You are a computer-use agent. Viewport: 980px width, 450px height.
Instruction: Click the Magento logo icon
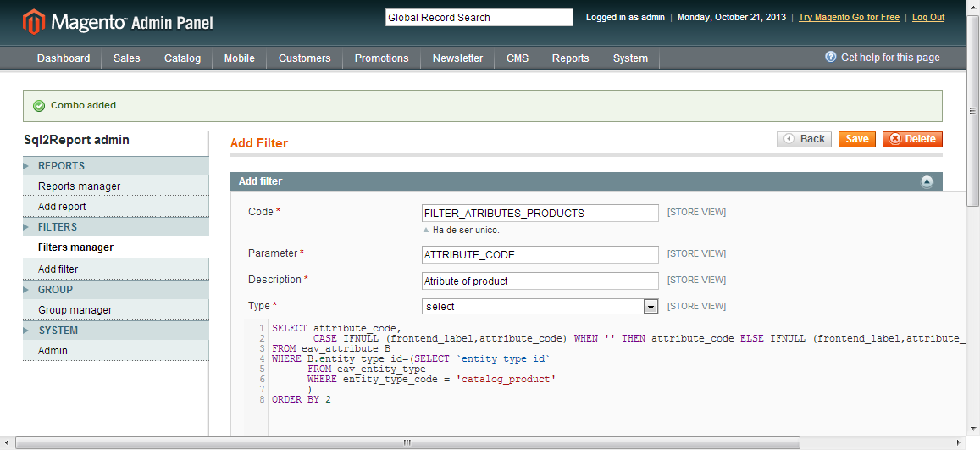pyautogui.click(x=34, y=23)
